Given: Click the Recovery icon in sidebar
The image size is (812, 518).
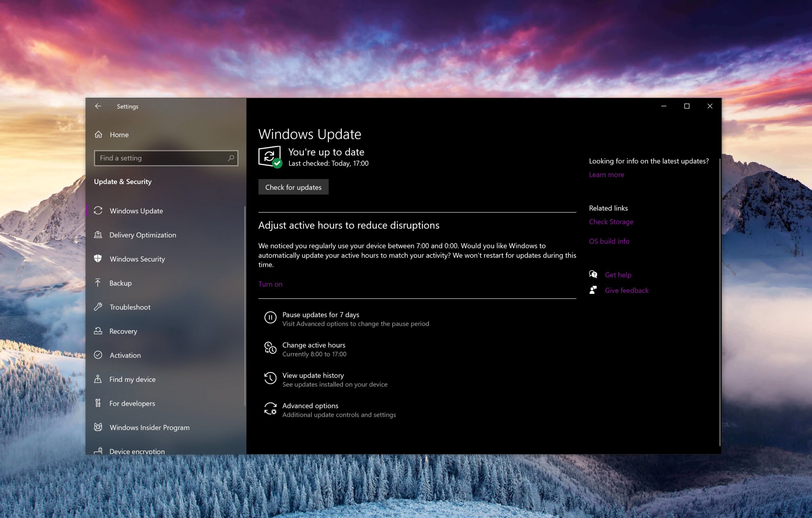Looking at the screenshot, I should point(98,331).
